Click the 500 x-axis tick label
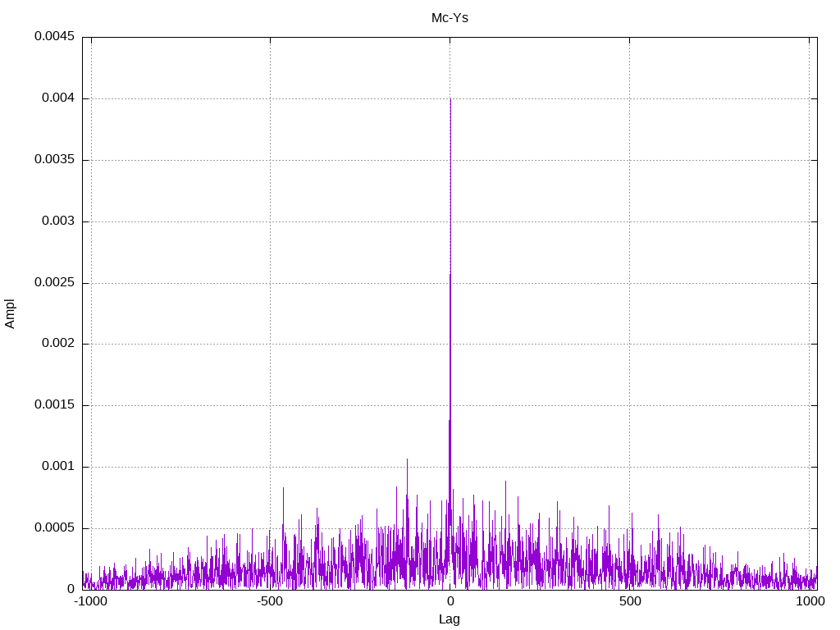 [x=630, y=601]
